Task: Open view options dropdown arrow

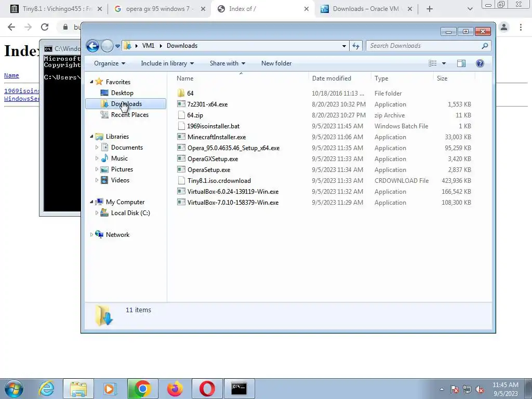Action: 444,63
